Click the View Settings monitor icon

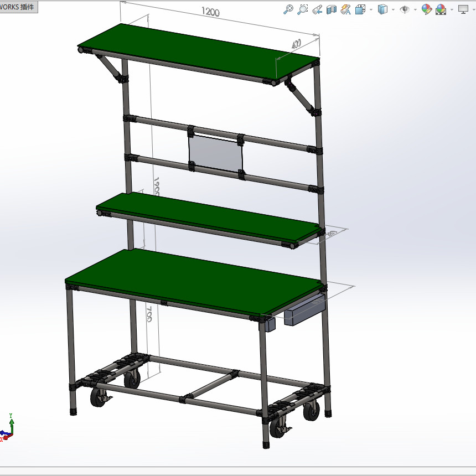click(x=463, y=9)
